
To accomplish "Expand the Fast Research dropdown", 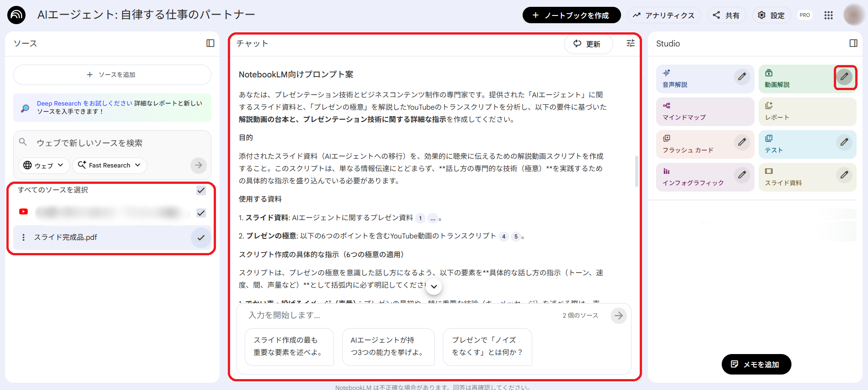I will [109, 165].
